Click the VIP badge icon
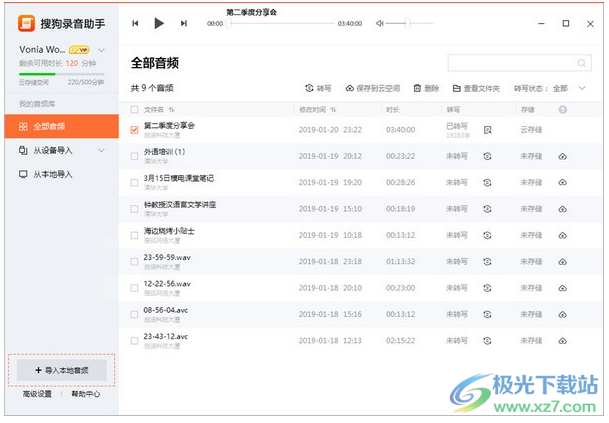The image size is (609, 423). (79, 50)
